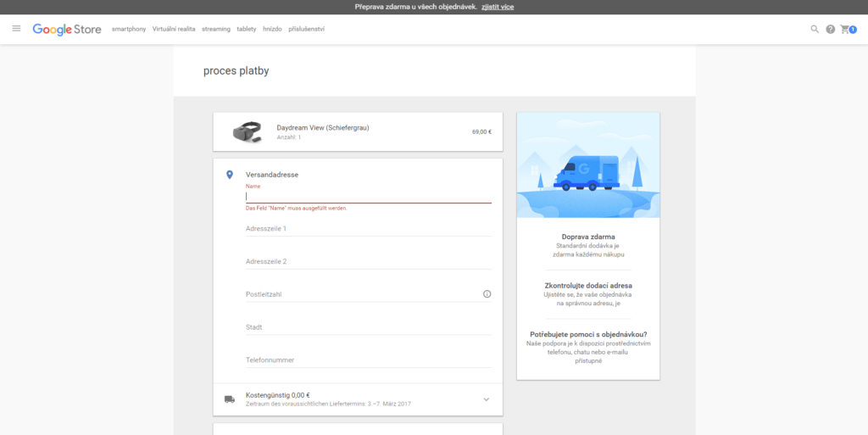Image resolution: width=868 pixels, height=435 pixels.
Task: Click the help question mark icon
Action: pos(830,29)
